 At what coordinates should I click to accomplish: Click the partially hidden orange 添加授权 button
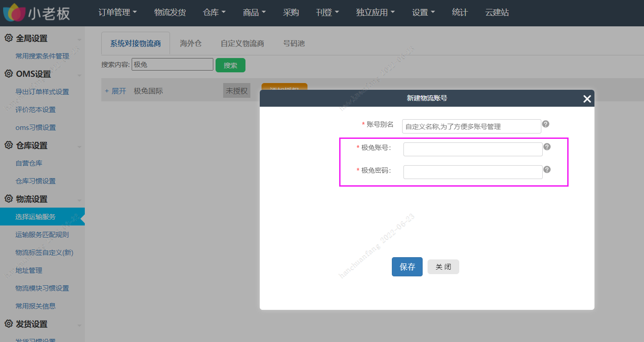pyautogui.click(x=284, y=87)
